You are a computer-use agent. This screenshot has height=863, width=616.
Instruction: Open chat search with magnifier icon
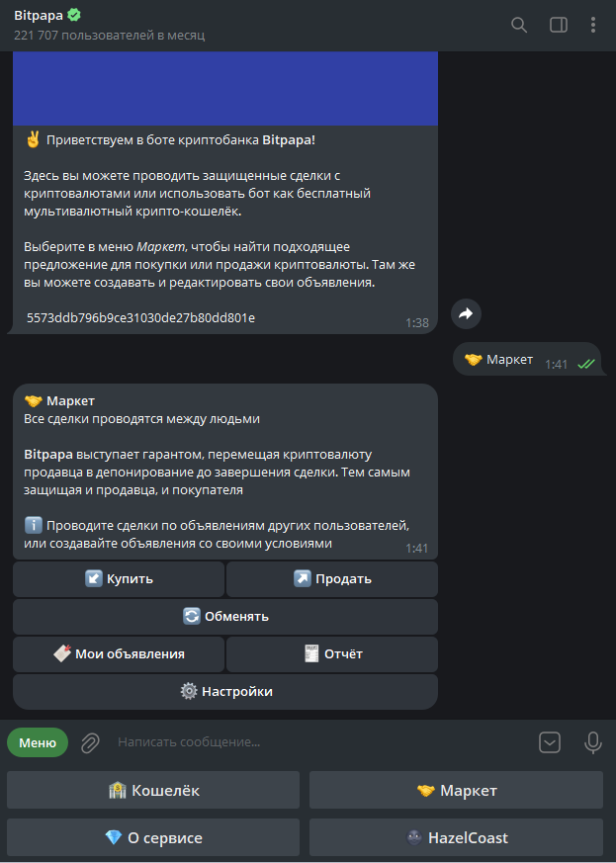519,25
